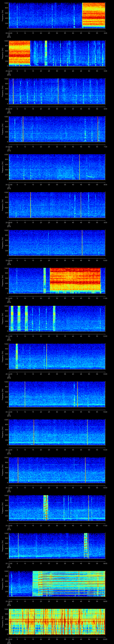The image size is (114, 644).
Task: Click the spectrogram panel starting at 20:15:00
Action: tap(57, 470)
